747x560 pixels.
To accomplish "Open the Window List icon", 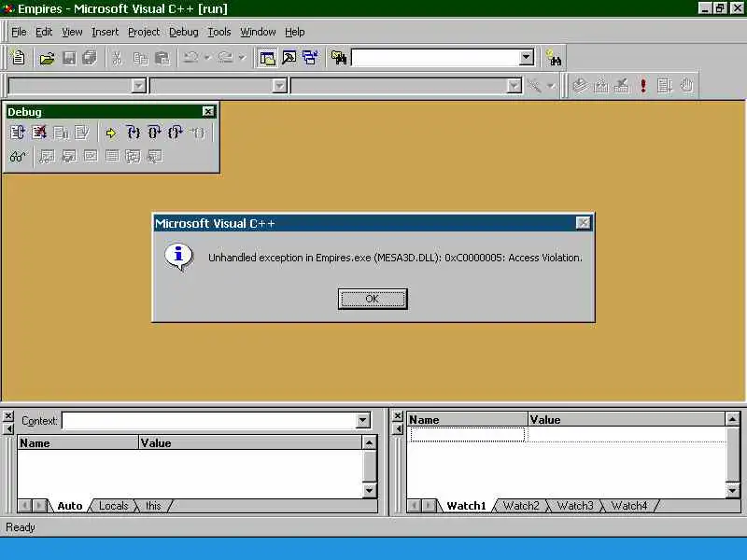I will click(x=310, y=58).
